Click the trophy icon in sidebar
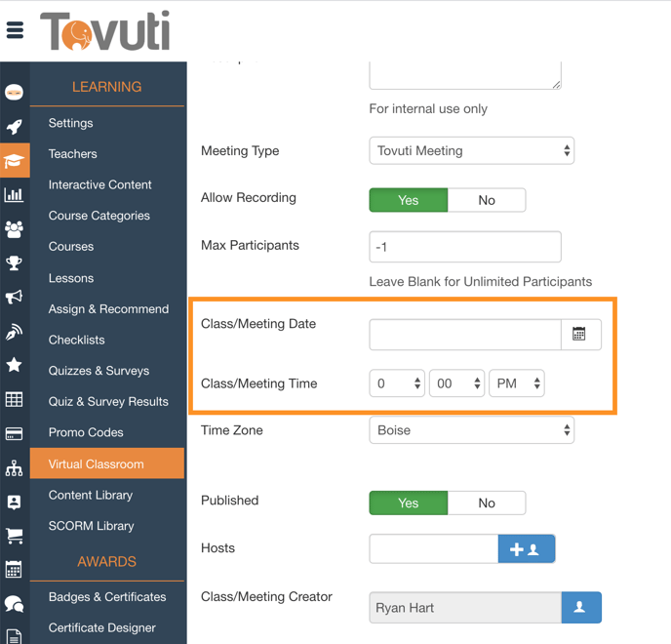The image size is (671, 644). [14, 262]
